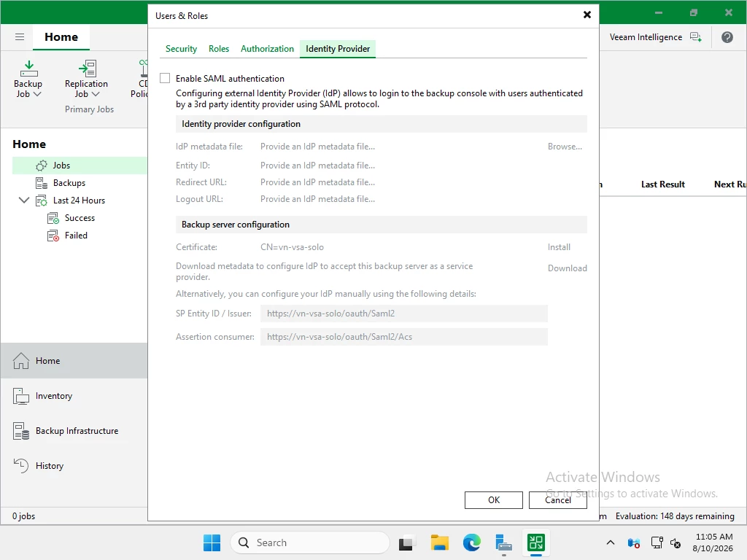Click the Failed status icon

(x=53, y=236)
